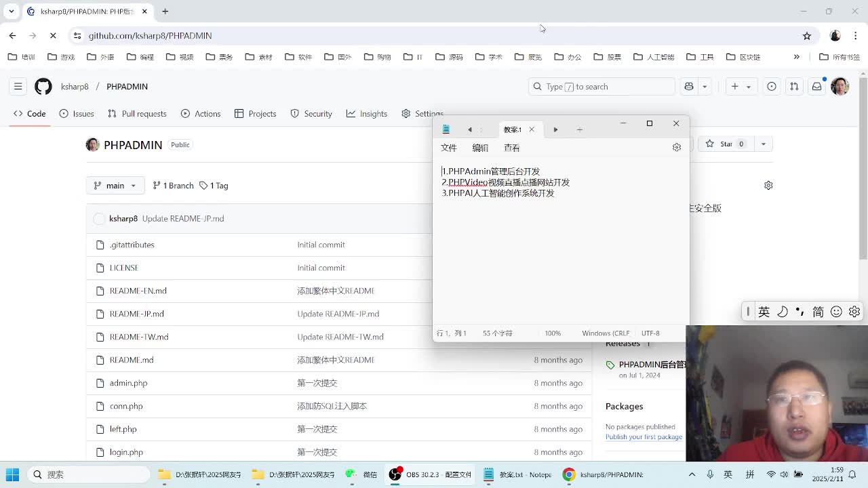Click Publish your first package link

tap(644, 436)
